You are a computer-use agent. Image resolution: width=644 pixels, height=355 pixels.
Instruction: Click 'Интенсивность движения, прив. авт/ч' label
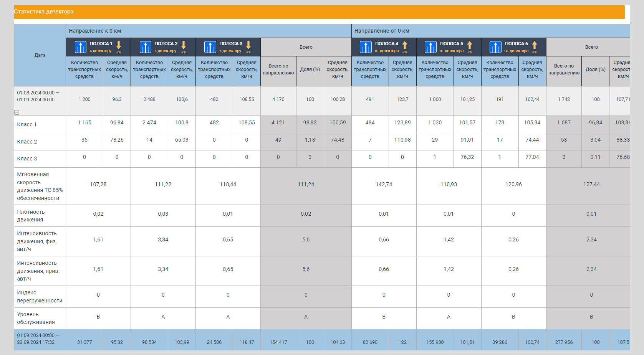pyautogui.click(x=38, y=271)
